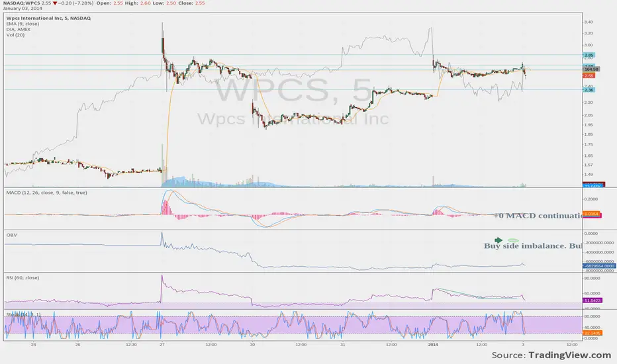617x364 pixels.
Task: Click the RSI (60, close) pane label
Action: click(23, 277)
